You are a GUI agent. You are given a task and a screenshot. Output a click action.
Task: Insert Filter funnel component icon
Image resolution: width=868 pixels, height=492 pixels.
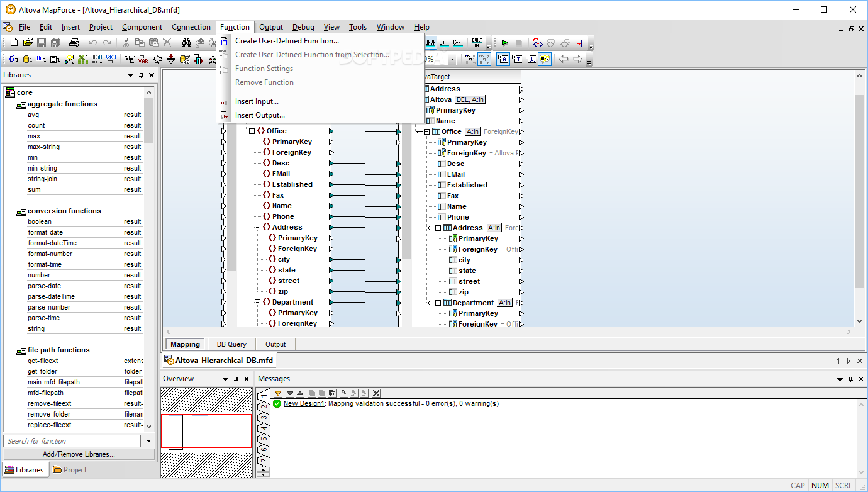point(171,59)
